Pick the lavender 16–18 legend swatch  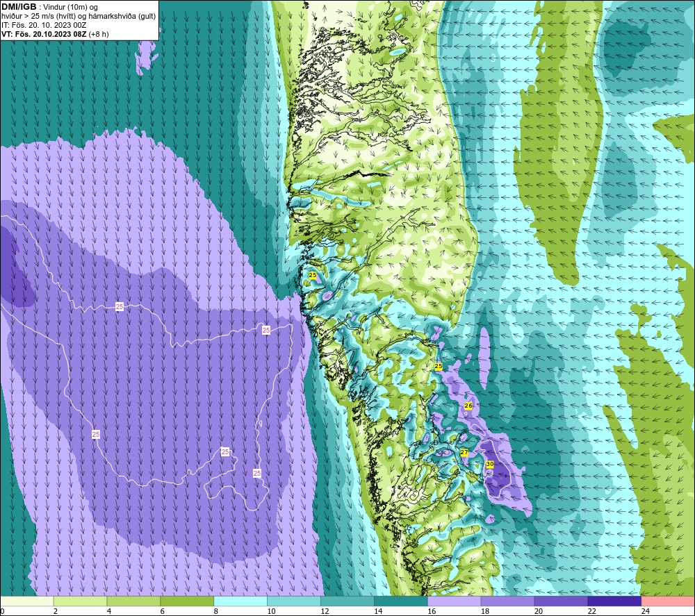click(x=454, y=601)
